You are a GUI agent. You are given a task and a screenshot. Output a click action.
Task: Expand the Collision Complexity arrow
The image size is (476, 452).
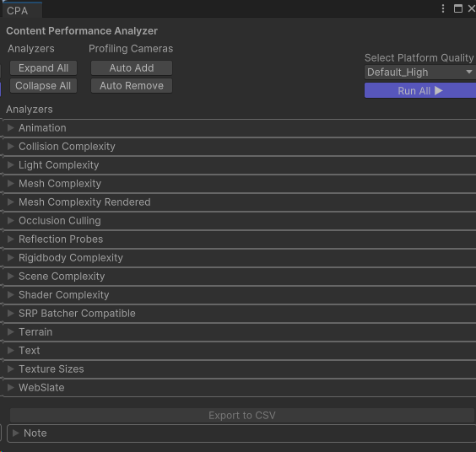tap(11, 146)
